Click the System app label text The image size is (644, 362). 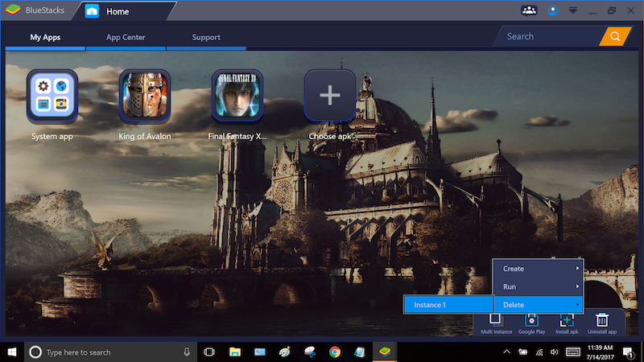(52, 136)
